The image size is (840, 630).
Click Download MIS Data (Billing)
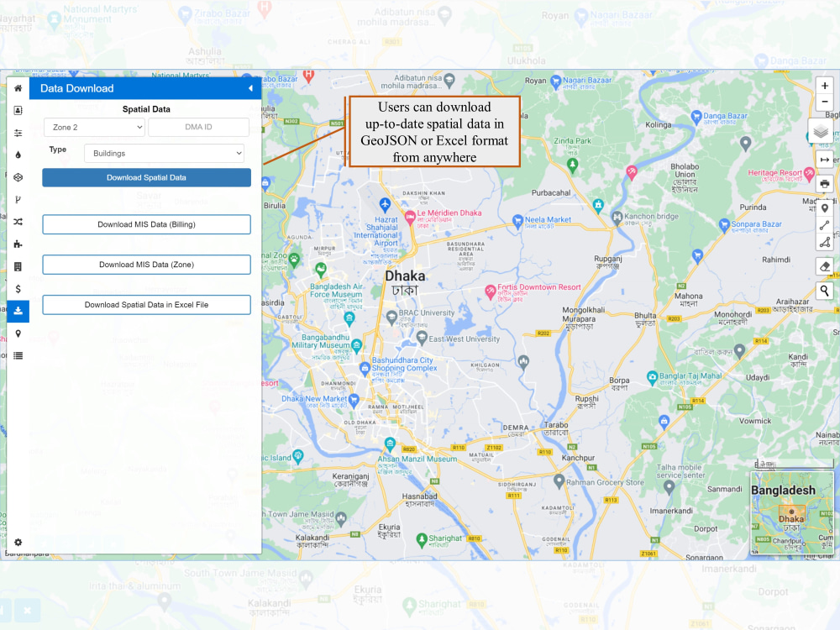[x=146, y=224]
